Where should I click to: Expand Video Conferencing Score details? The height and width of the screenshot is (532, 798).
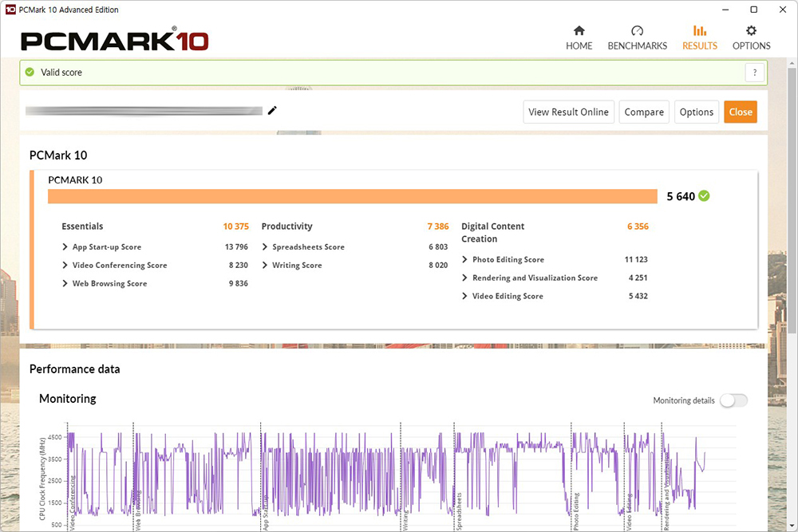coord(65,265)
